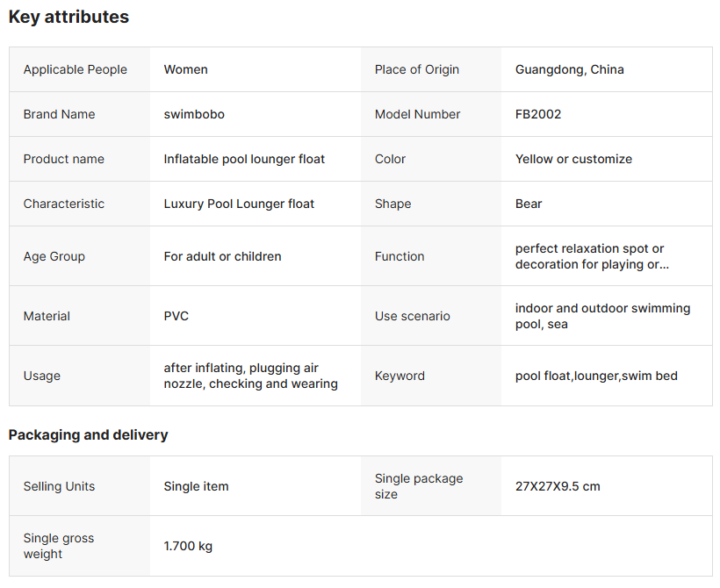
Task: Click the Place of Origin label
Action: pos(416,69)
